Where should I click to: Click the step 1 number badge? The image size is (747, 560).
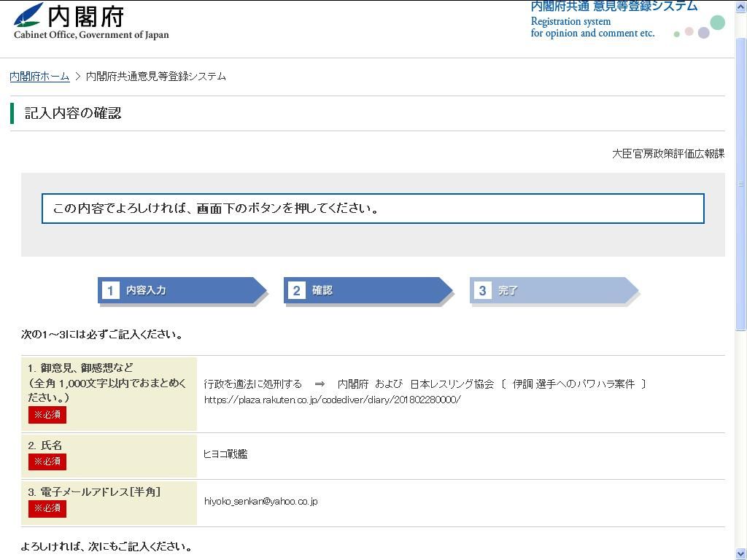[110, 290]
